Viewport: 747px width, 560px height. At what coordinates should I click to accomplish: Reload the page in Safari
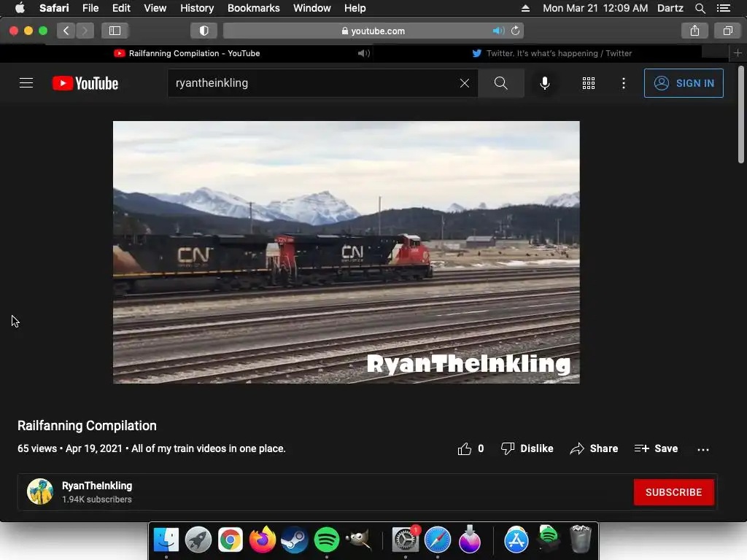coord(516,31)
